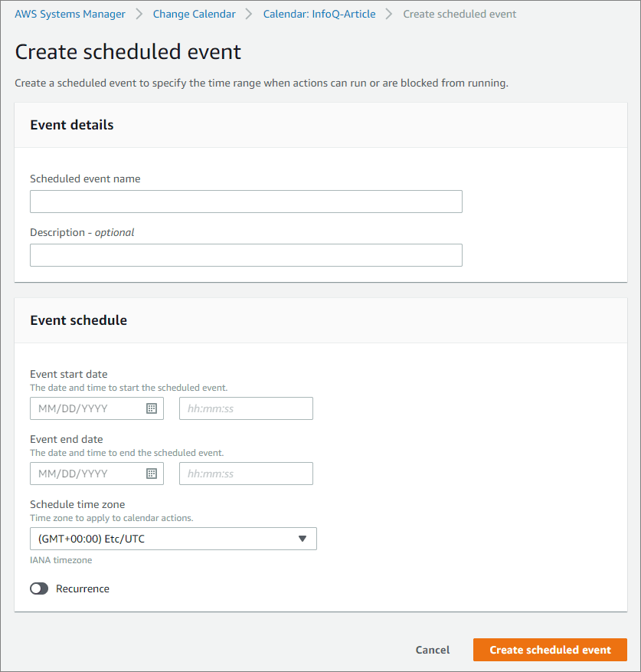Open Calendar: InfoQ-Article breadcrumb link
The image size is (641, 672).
pos(319,14)
